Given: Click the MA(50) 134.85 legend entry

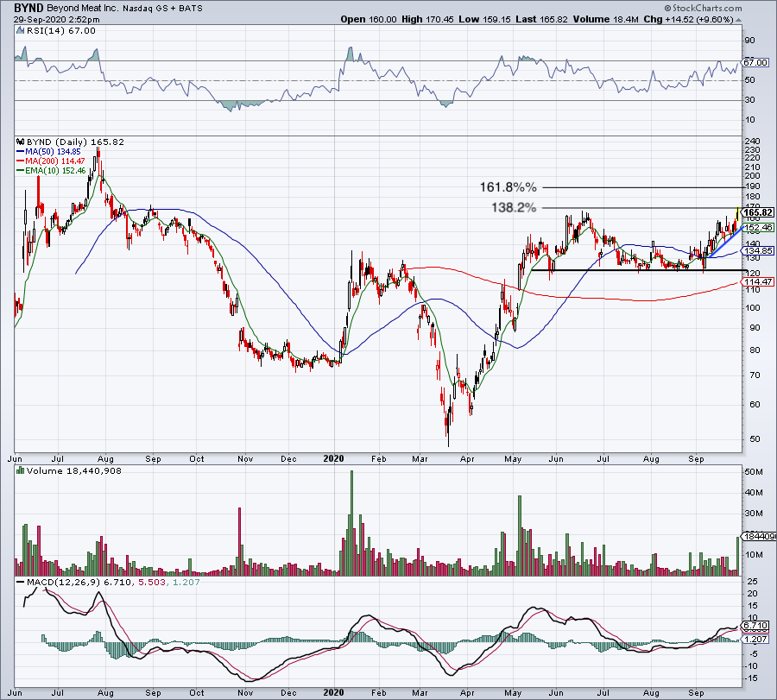Looking at the screenshot, I should click(48, 152).
